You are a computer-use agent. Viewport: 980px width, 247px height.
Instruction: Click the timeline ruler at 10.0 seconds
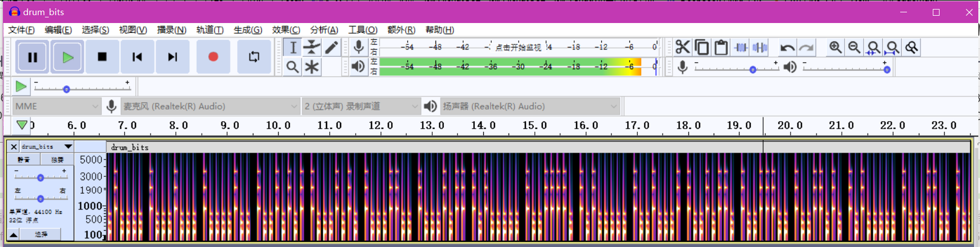pos(278,125)
